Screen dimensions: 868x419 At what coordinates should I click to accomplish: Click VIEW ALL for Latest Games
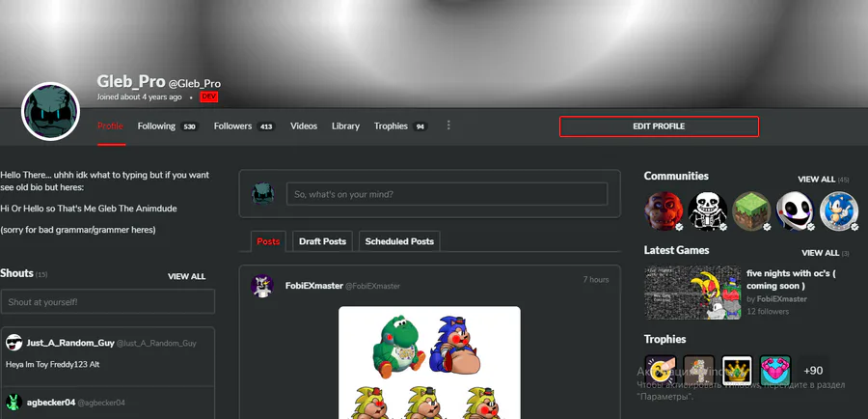coord(821,253)
